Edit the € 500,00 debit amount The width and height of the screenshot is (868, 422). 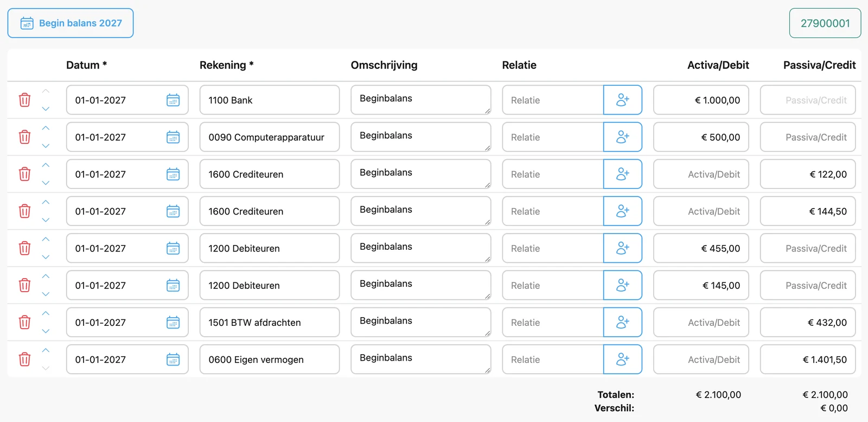(701, 137)
